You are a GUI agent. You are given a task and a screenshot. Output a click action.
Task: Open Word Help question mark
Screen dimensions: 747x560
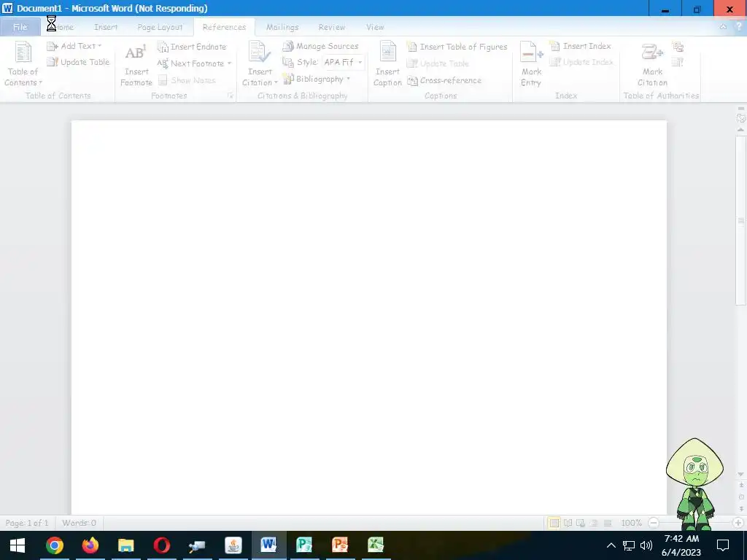coord(739,27)
